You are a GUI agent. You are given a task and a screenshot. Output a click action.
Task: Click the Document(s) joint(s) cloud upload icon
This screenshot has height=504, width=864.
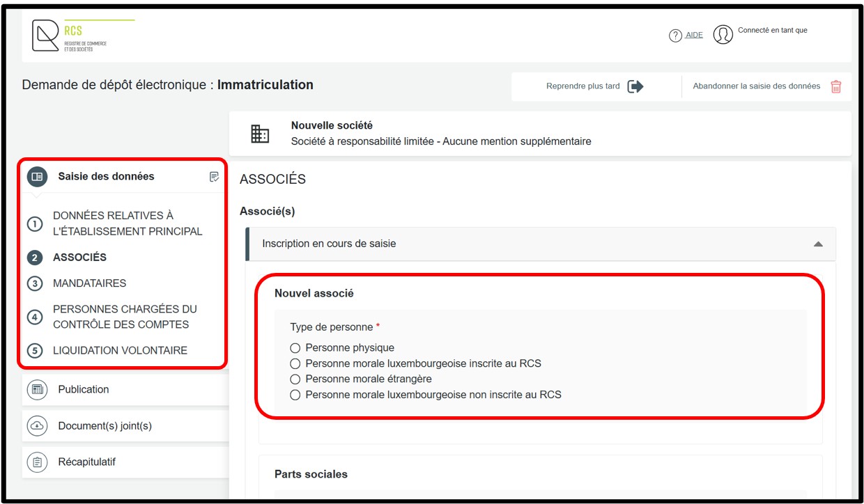tap(37, 426)
